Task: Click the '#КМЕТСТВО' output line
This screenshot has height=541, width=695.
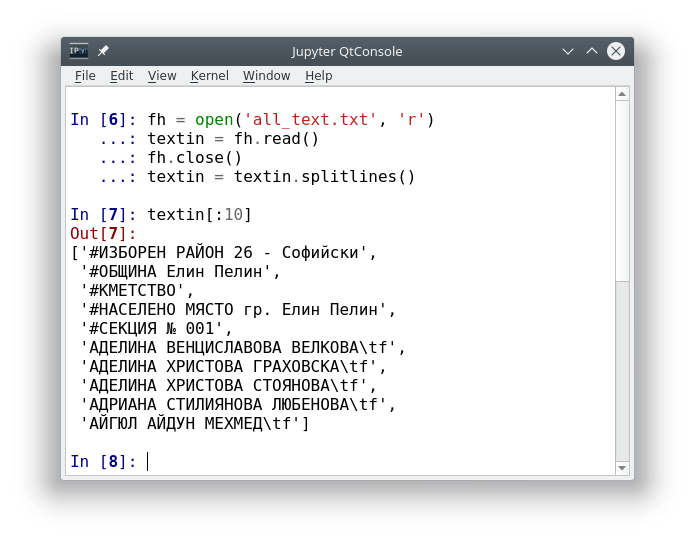Action: [x=137, y=290]
